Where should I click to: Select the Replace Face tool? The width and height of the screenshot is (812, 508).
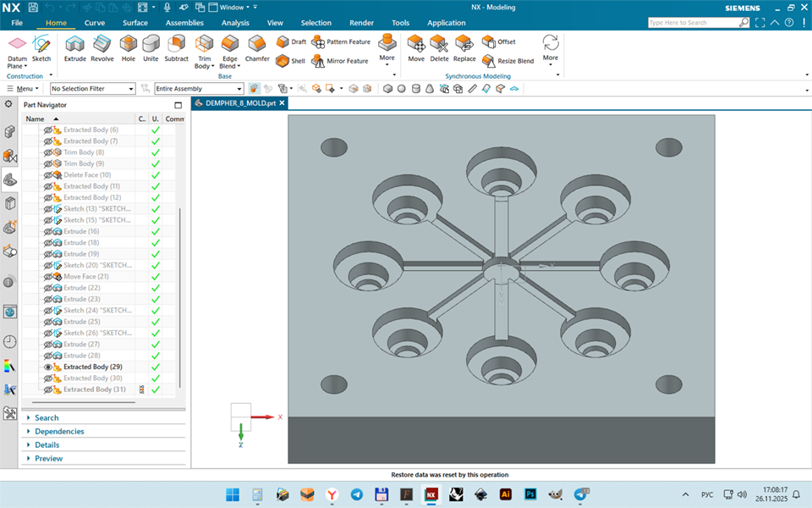point(464,49)
